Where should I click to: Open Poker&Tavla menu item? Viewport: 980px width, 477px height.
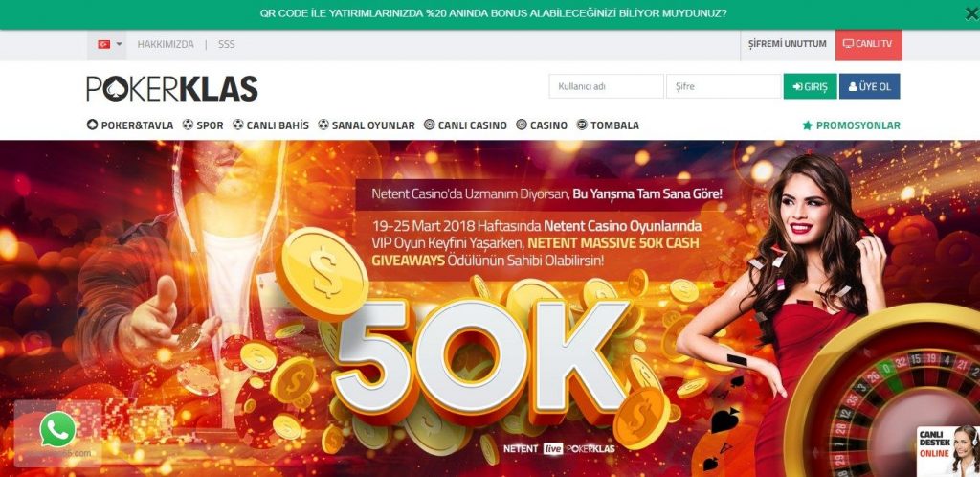click(x=130, y=125)
